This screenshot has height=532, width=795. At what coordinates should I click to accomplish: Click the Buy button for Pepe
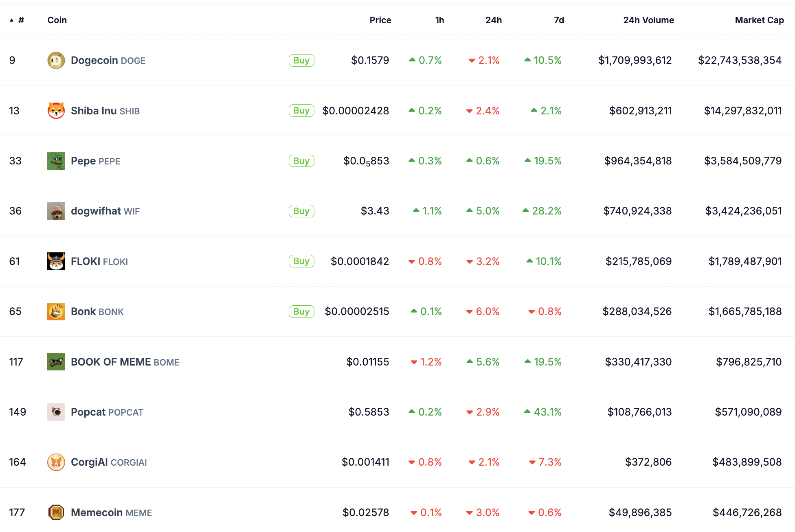tap(301, 161)
